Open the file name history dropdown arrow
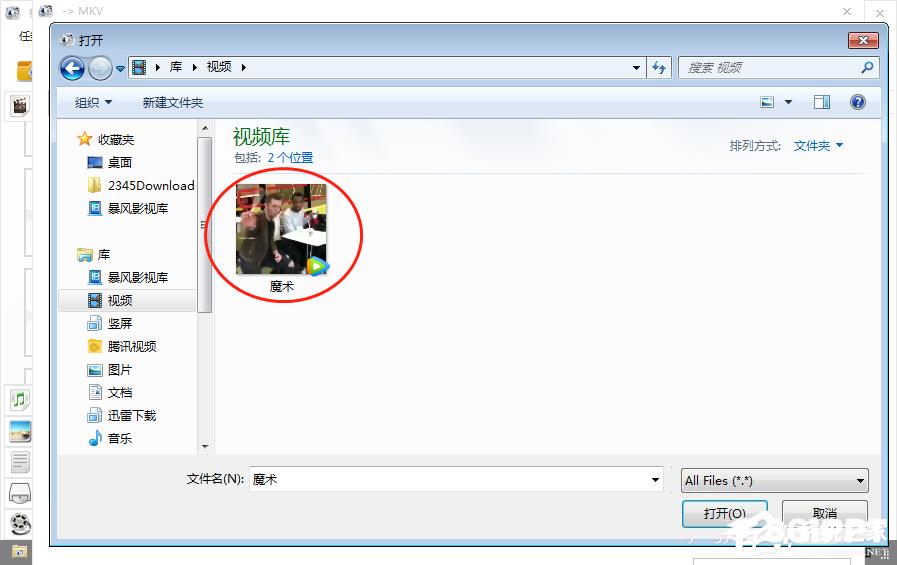The height and width of the screenshot is (565, 897). click(x=656, y=479)
